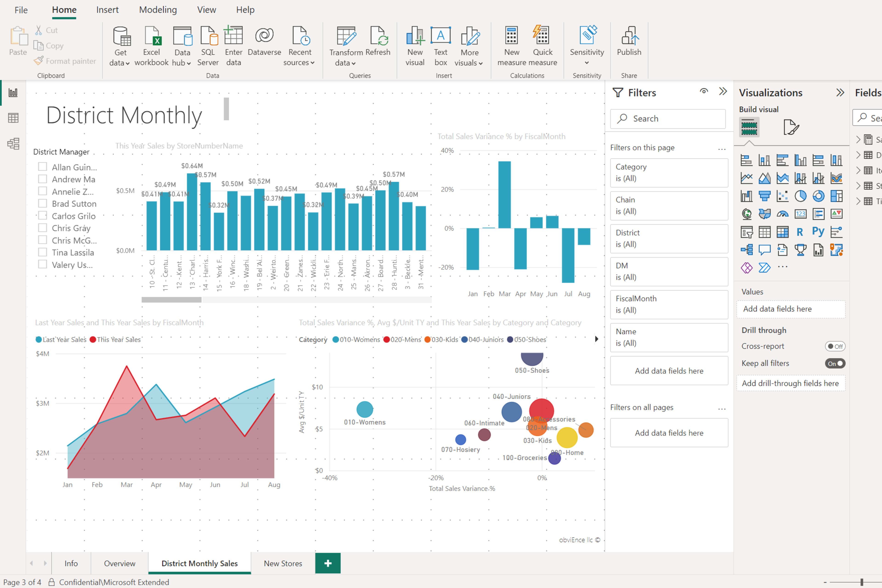Open the Model view icon in sidebar
882x588 pixels.
(x=13, y=144)
